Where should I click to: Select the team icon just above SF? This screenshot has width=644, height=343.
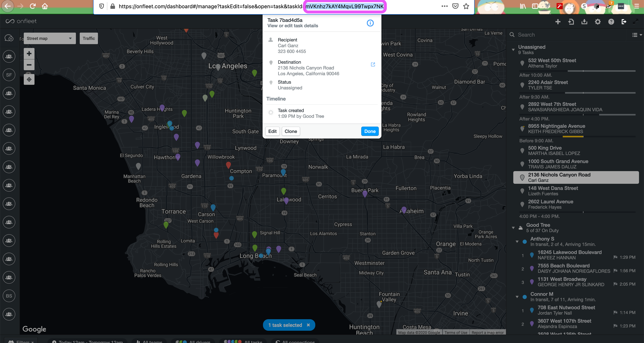tap(9, 56)
